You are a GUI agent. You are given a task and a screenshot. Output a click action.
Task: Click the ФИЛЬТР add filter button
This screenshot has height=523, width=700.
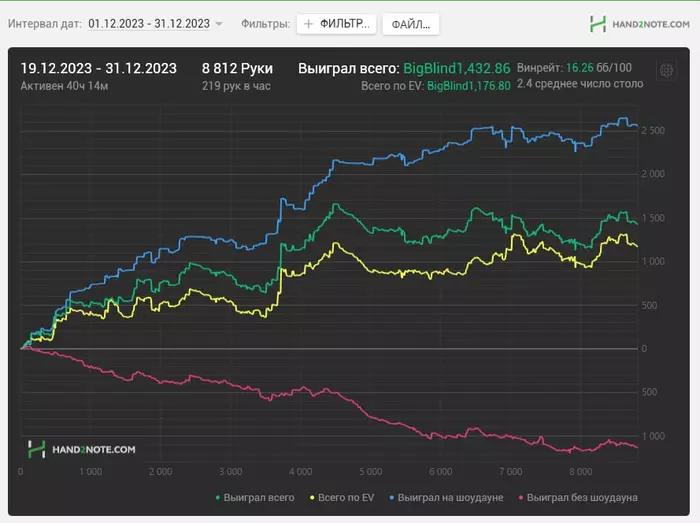[336, 23]
